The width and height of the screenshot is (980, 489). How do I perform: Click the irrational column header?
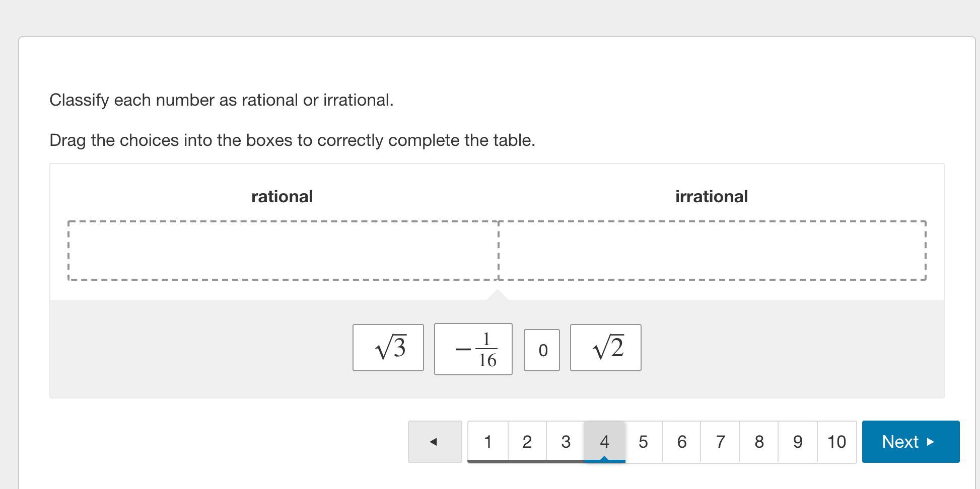(711, 196)
